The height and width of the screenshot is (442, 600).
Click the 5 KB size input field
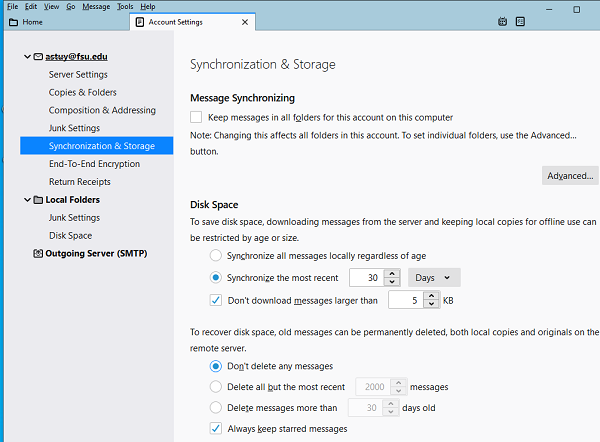tap(406, 300)
